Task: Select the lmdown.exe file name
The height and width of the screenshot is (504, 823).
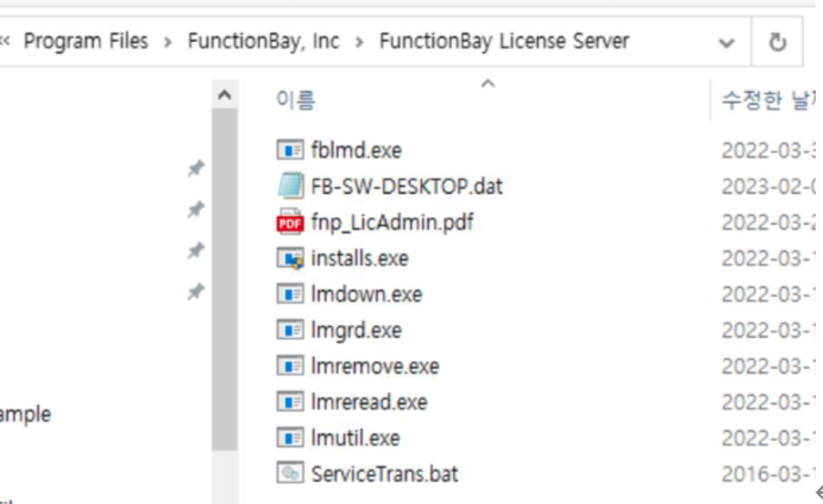Action: [x=366, y=294]
